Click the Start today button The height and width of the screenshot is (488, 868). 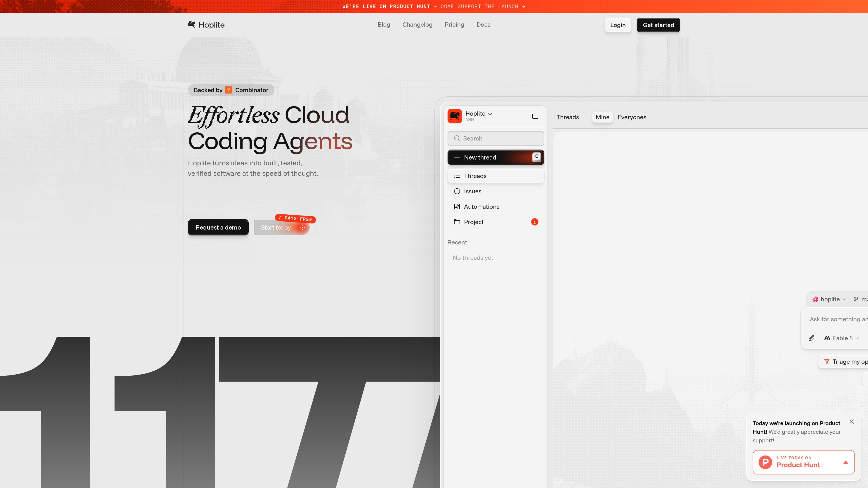(281, 227)
